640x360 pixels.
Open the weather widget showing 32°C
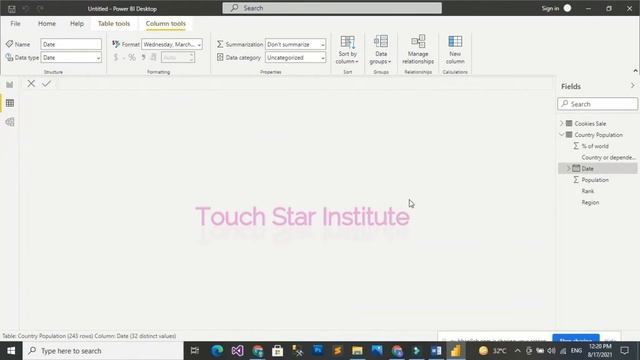coord(492,351)
